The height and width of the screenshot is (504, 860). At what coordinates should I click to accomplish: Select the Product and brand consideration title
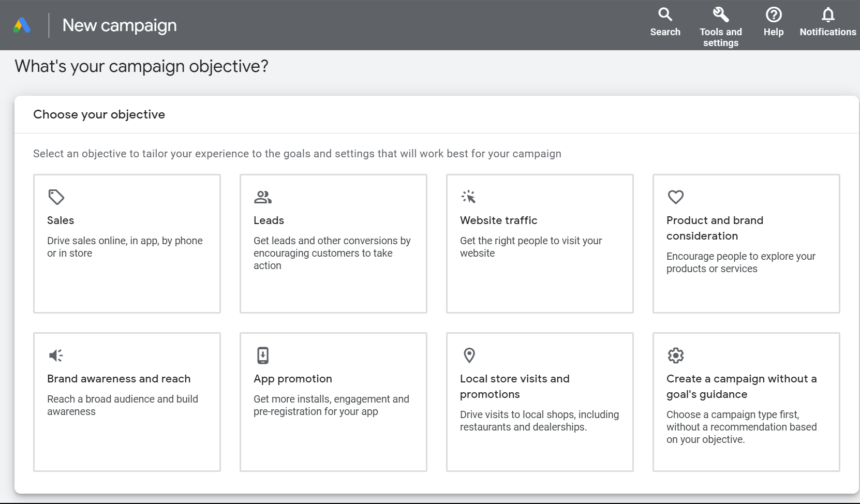(x=715, y=228)
